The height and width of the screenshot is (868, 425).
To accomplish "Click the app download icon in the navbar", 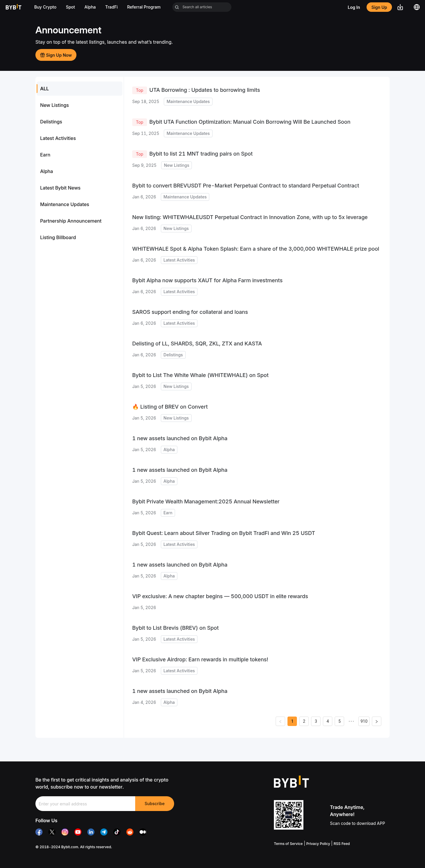I will coord(401,7).
